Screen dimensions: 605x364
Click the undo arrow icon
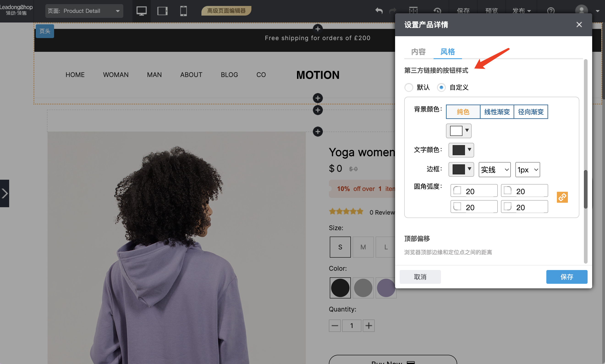(x=379, y=11)
